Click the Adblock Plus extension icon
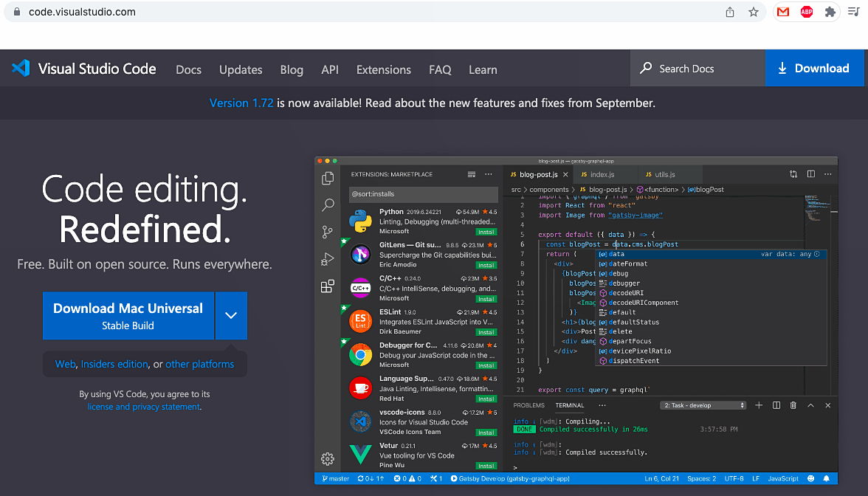Image resolution: width=868 pixels, height=496 pixels. [x=806, y=12]
